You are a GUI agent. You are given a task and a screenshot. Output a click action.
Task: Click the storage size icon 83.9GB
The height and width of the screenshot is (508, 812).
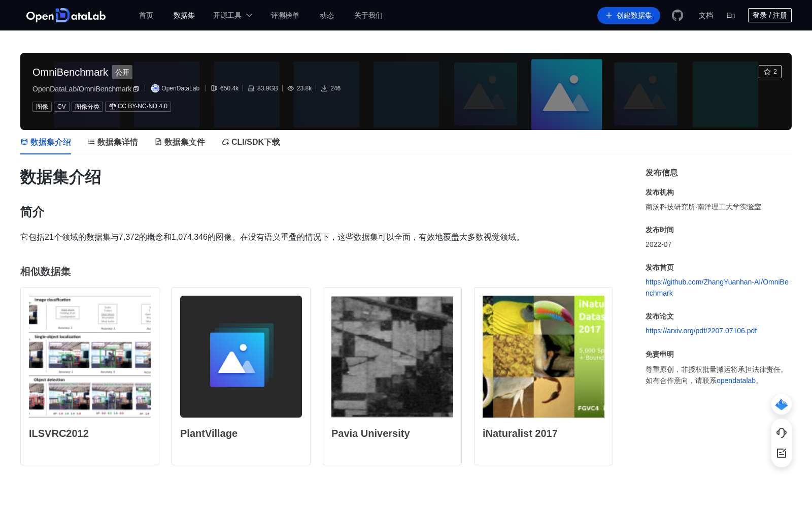pos(251,88)
